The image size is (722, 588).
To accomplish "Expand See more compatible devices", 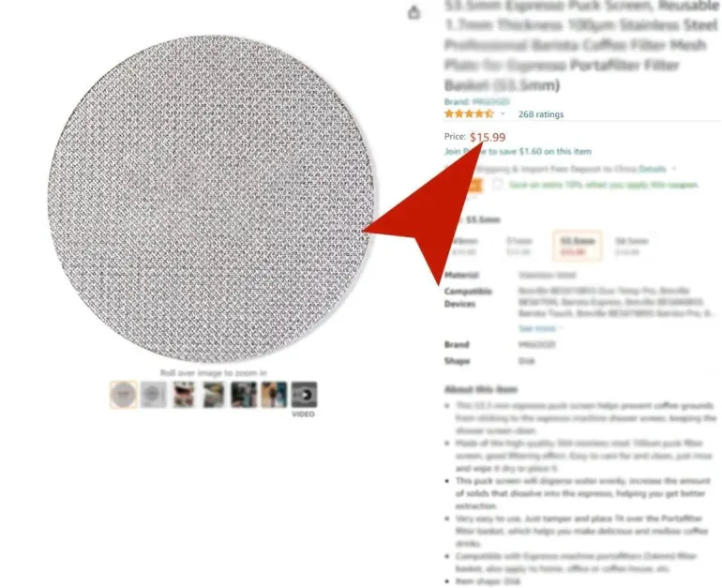I will coord(537,328).
